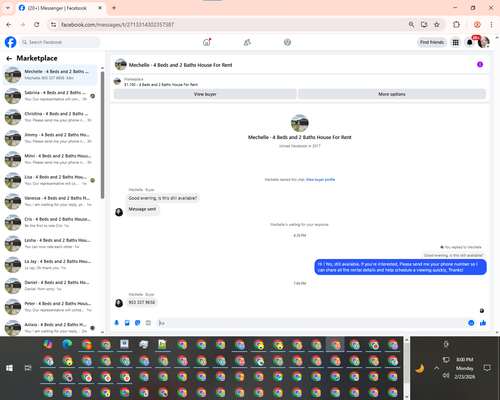Screen dimensions: 500x400
Task: Open the emoji picker in message box
Action: (471, 323)
